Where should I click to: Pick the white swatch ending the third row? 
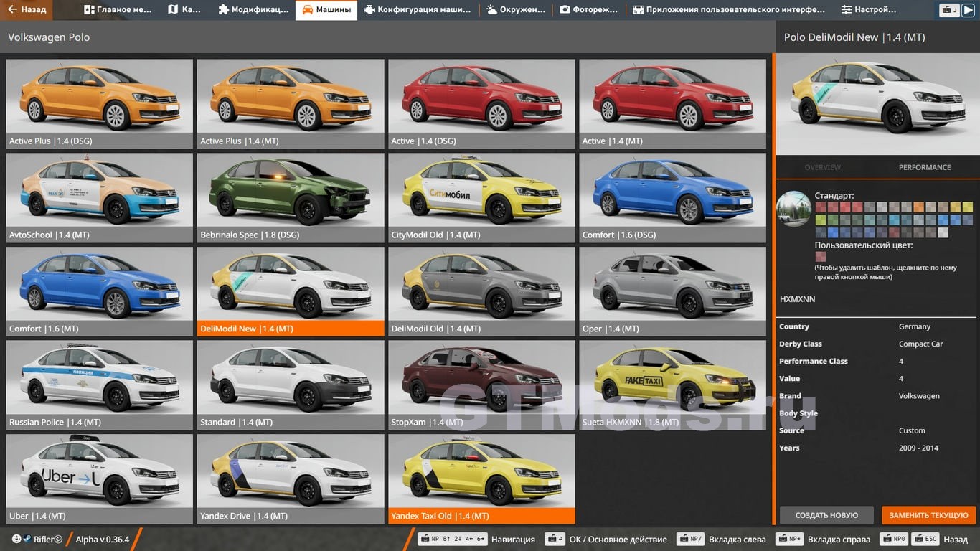943,232
